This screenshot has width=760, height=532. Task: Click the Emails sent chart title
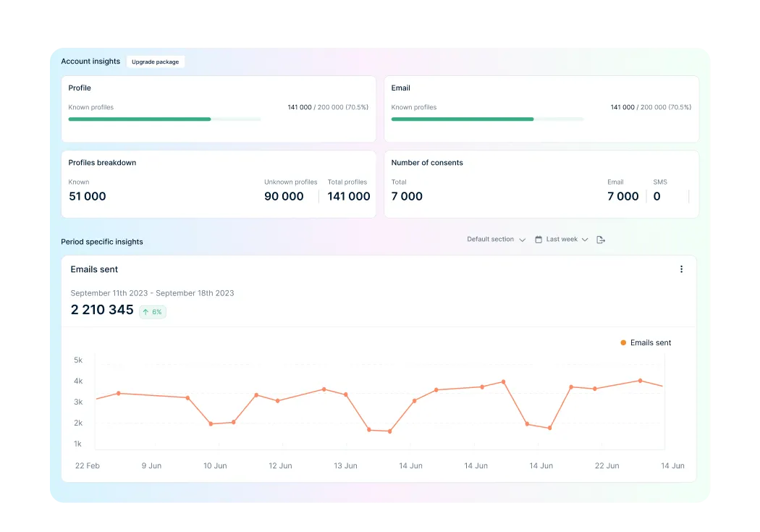(94, 269)
